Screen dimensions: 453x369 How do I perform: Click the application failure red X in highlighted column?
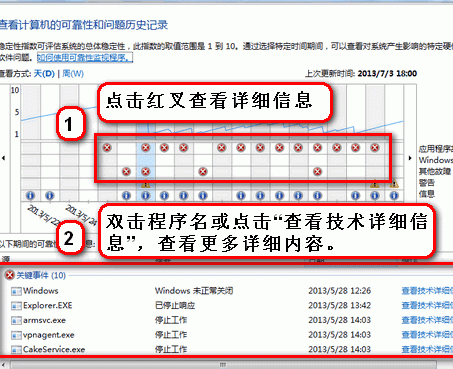pos(145,147)
